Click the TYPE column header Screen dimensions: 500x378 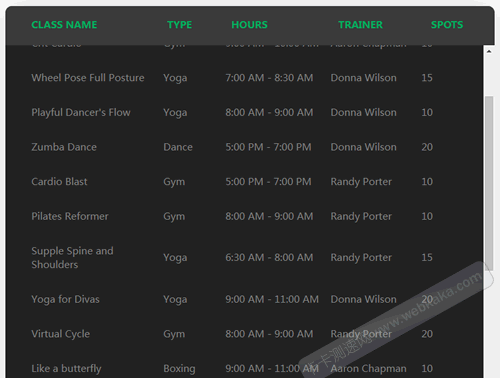click(179, 25)
